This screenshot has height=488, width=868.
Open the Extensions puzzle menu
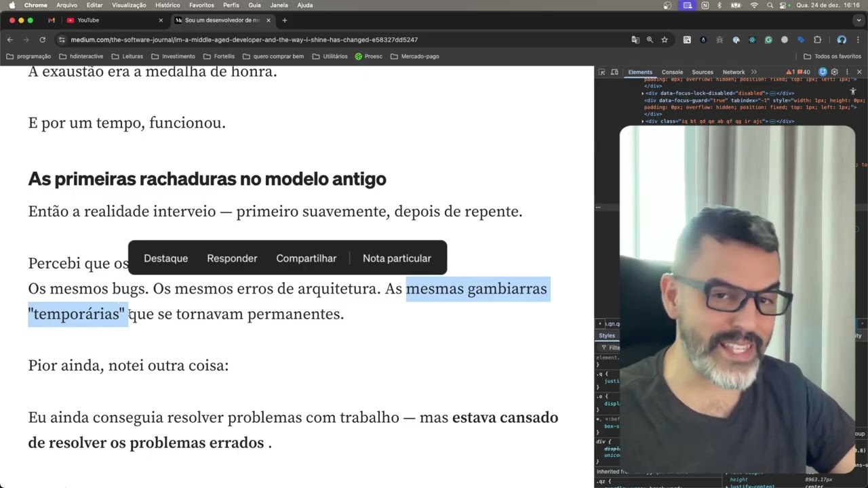[817, 40]
